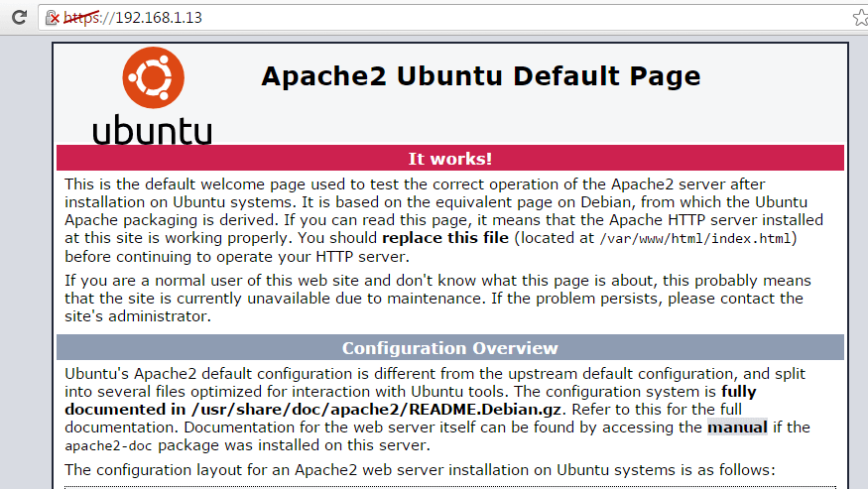Bookmark this page with the star icon

click(860, 18)
